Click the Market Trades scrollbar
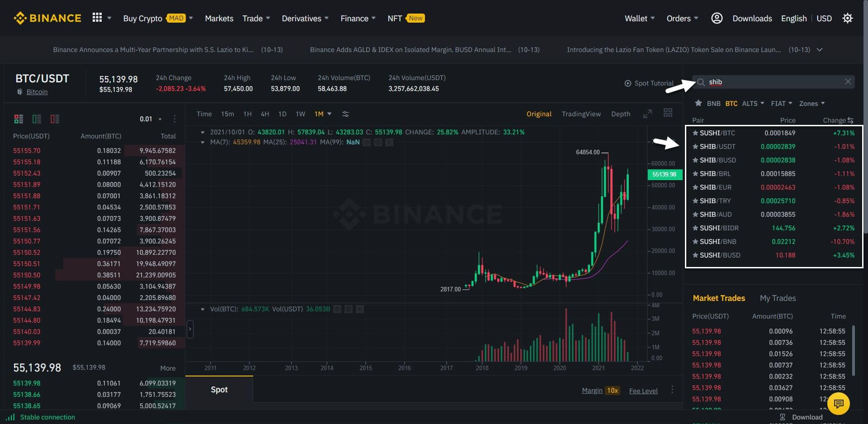868x424 pixels. (x=854, y=351)
